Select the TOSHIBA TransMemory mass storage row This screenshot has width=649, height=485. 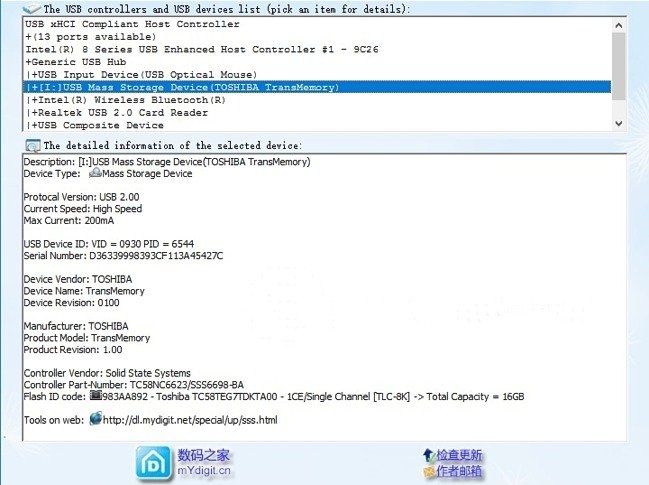[317, 87]
